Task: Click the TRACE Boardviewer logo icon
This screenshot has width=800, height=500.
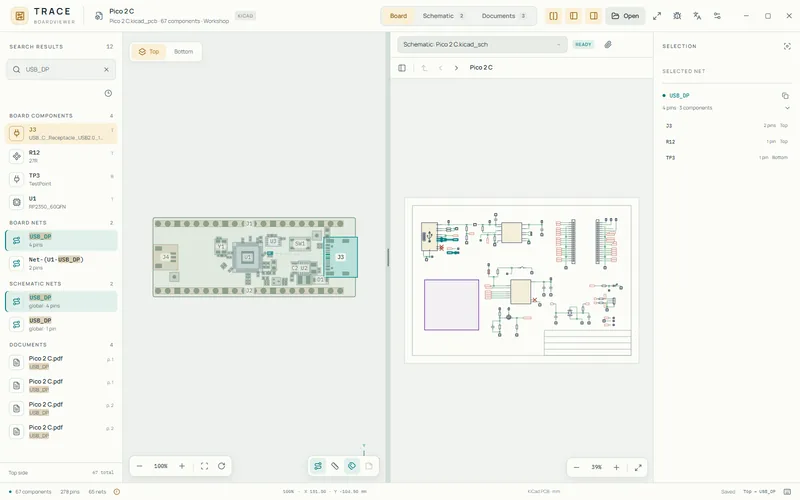Action: pyautogui.click(x=20, y=16)
